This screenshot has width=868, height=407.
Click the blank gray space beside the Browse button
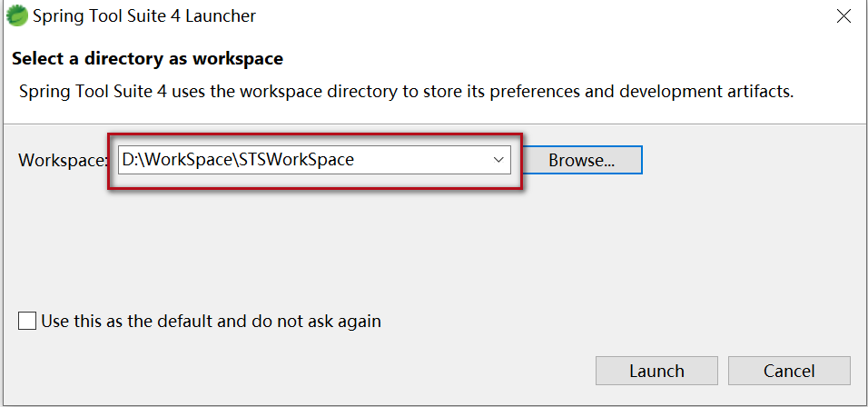tap(754, 160)
